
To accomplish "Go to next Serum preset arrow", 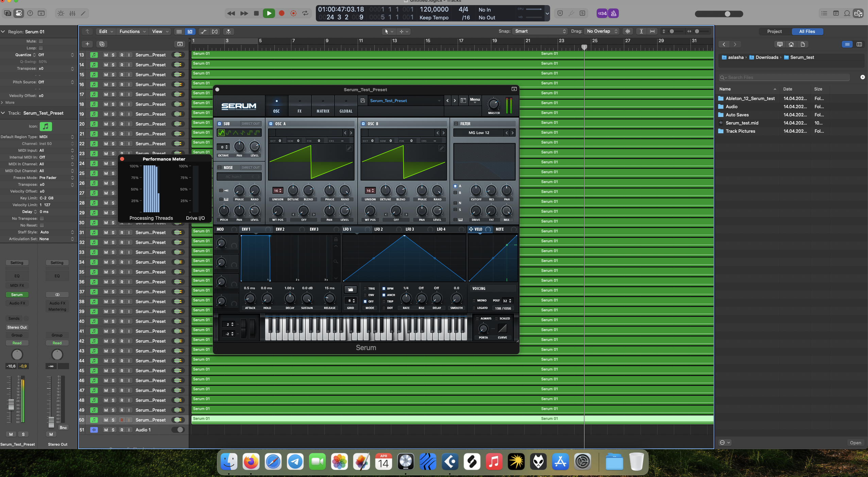I will pyautogui.click(x=455, y=100).
